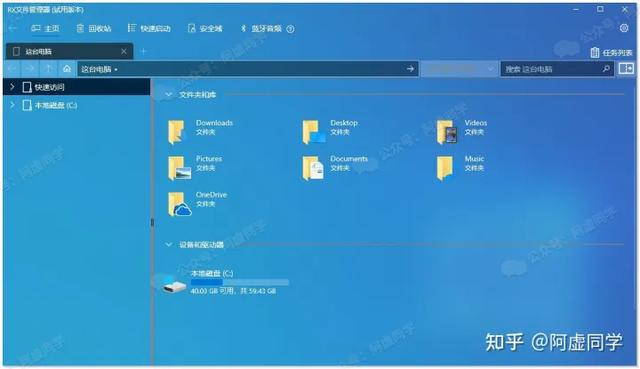Open the settings gear icon
Screen dimensions: 640x369
point(624,28)
